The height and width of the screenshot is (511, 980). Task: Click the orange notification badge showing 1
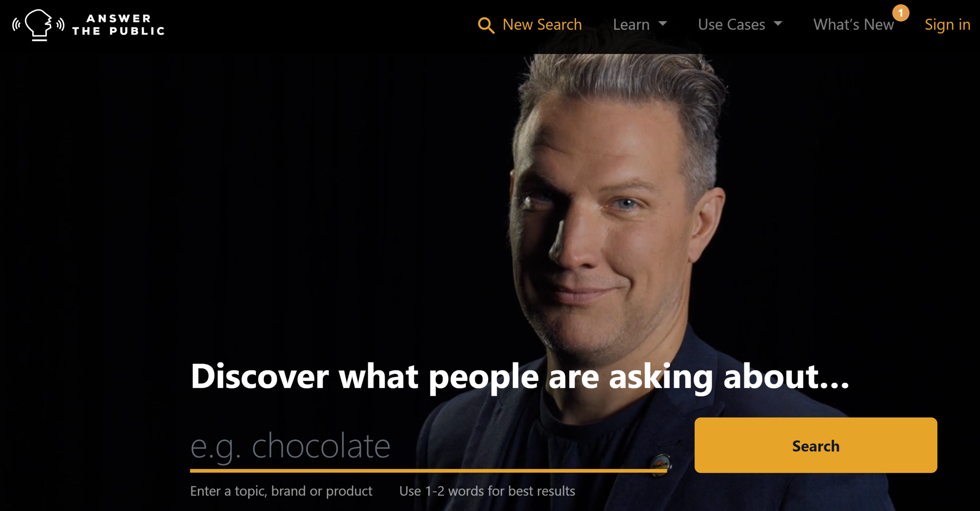(900, 13)
